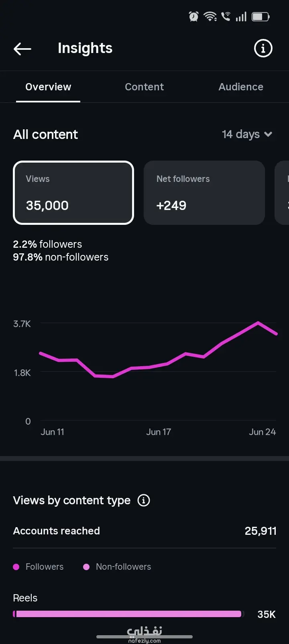Switch to the Audience tab
This screenshot has width=289, height=644.
click(x=241, y=87)
